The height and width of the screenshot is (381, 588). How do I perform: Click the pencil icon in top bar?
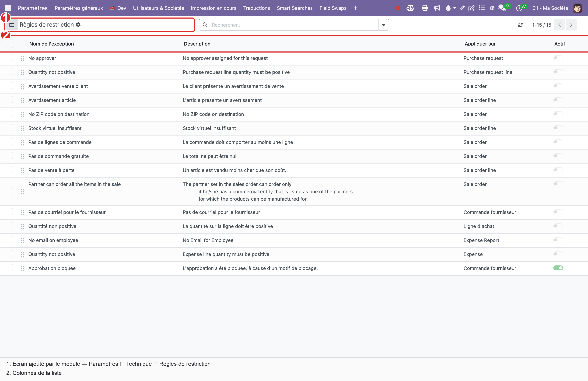(462, 8)
